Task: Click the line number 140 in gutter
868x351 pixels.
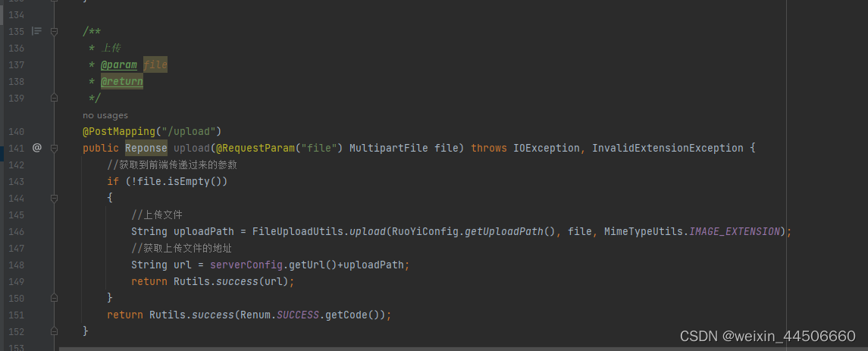Action: click(x=17, y=132)
